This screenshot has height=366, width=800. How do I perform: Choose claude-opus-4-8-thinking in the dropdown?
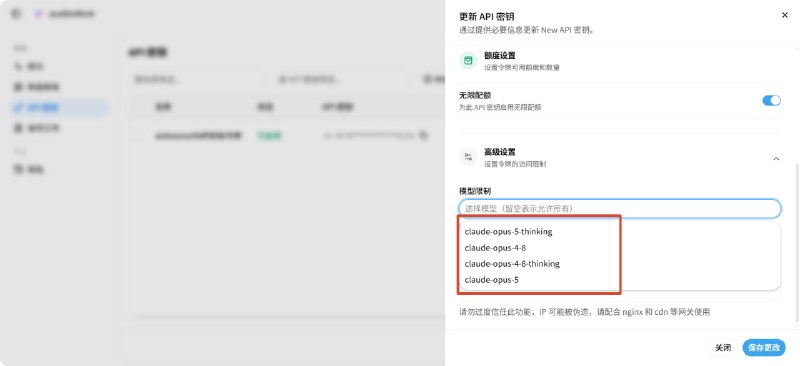(512, 264)
